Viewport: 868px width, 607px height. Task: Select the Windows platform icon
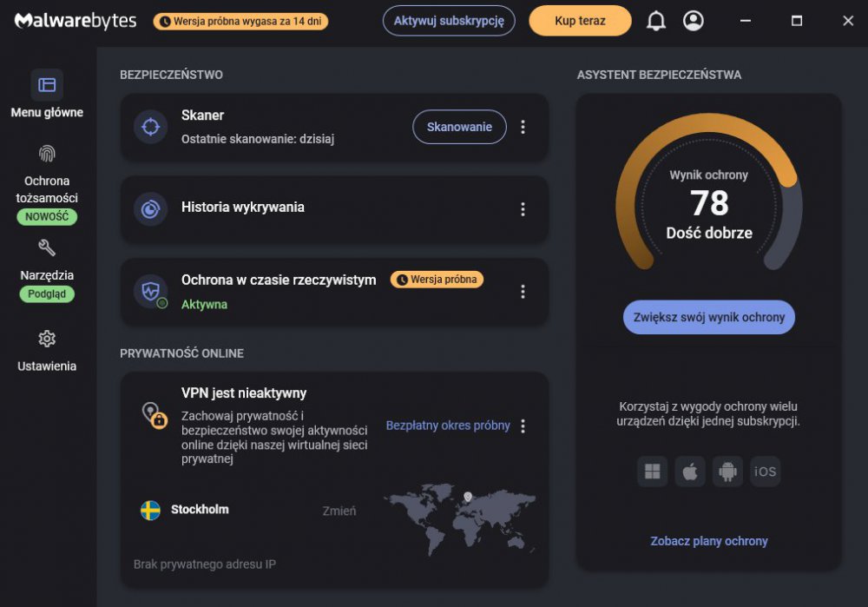(653, 472)
